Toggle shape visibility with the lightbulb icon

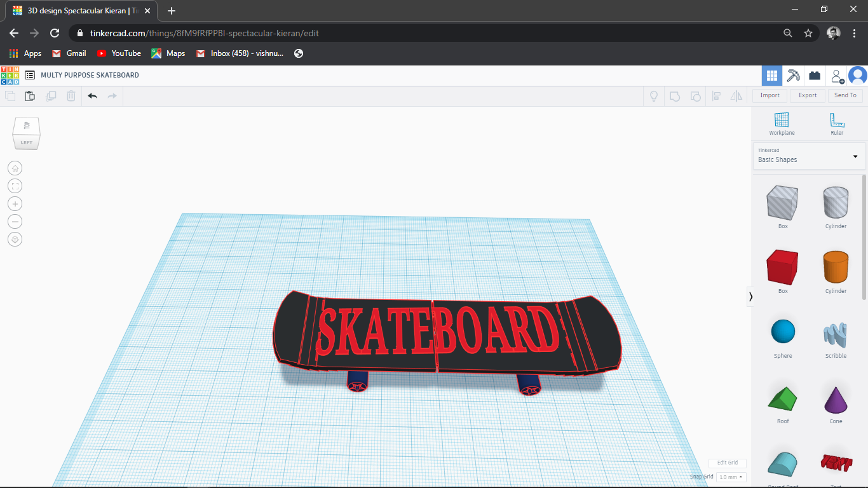(x=653, y=95)
